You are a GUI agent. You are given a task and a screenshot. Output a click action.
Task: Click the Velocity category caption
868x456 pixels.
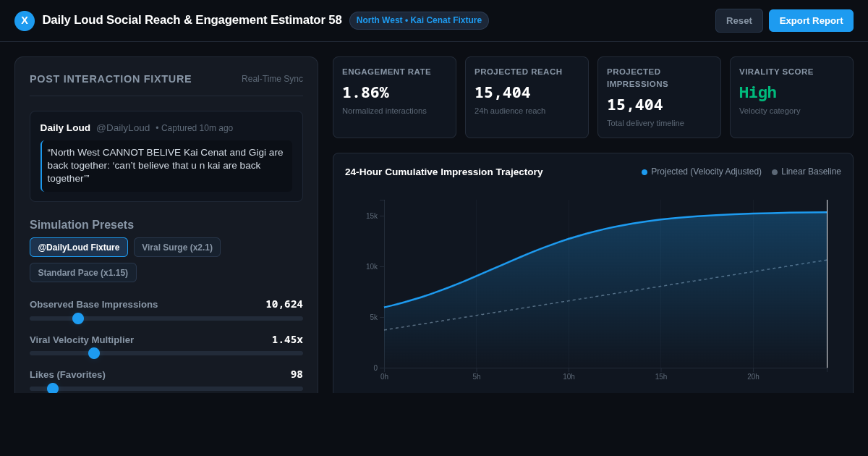click(770, 111)
